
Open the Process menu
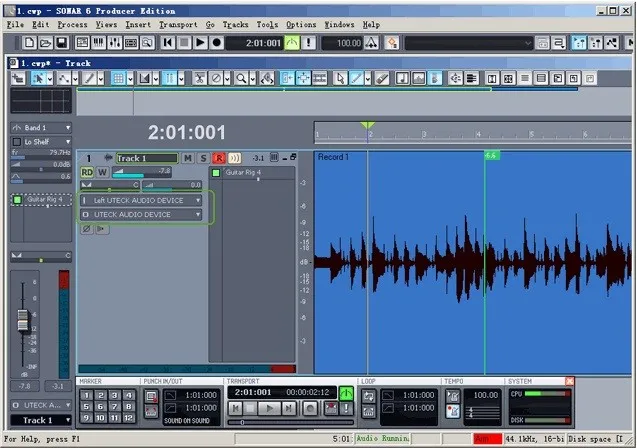pyautogui.click(x=72, y=24)
